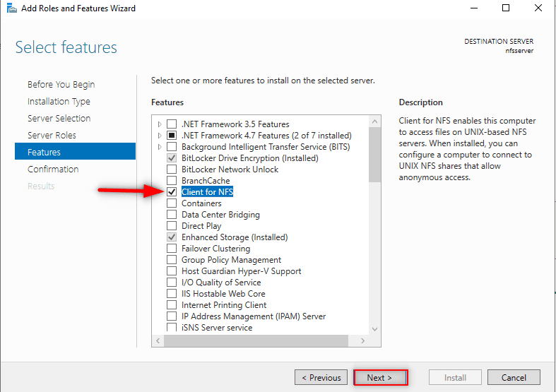Click the Next button
The image size is (556, 392).
coord(380,378)
